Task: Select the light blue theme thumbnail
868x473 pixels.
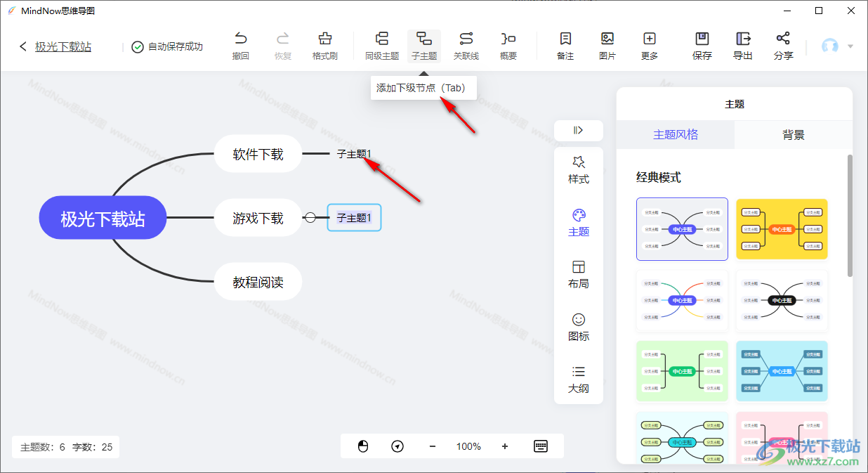Action: point(782,371)
